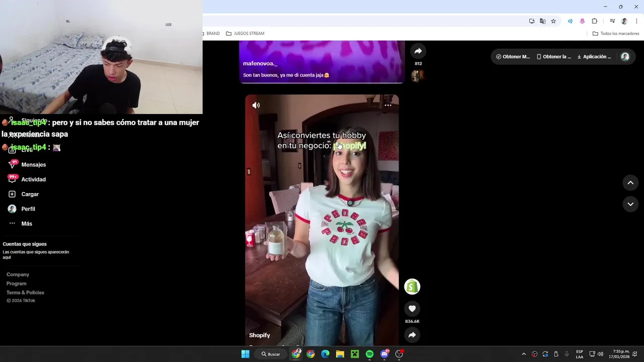Open Chrome user profile avatar
The height and width of the screenshot is (362, 644).
(624, 21)
